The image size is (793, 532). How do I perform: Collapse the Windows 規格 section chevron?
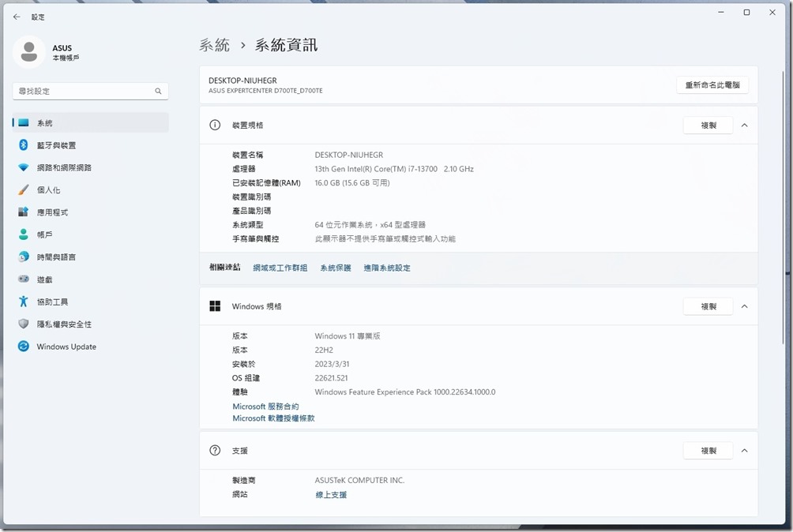[744, 306]
